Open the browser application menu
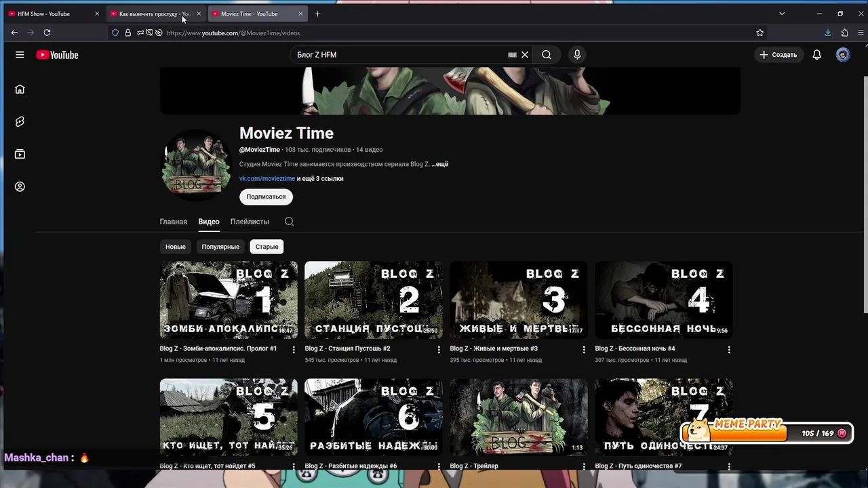Viewport: 868px width, 488px height. [x=861, y=33]
